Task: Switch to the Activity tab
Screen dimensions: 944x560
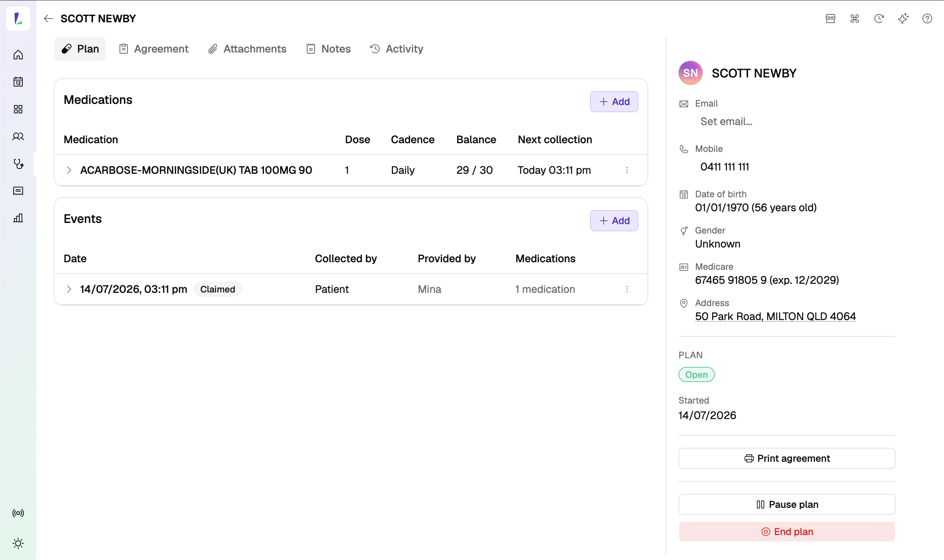Action: click(x=396, y=49)
